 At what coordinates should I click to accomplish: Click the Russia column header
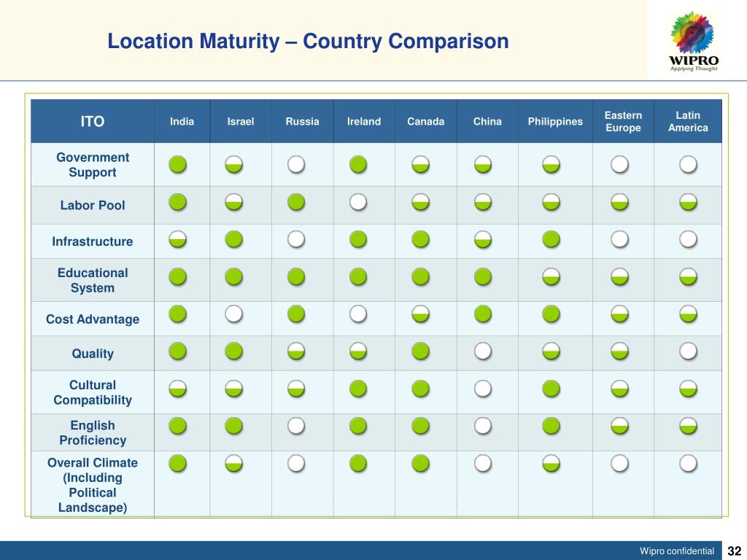303,122
